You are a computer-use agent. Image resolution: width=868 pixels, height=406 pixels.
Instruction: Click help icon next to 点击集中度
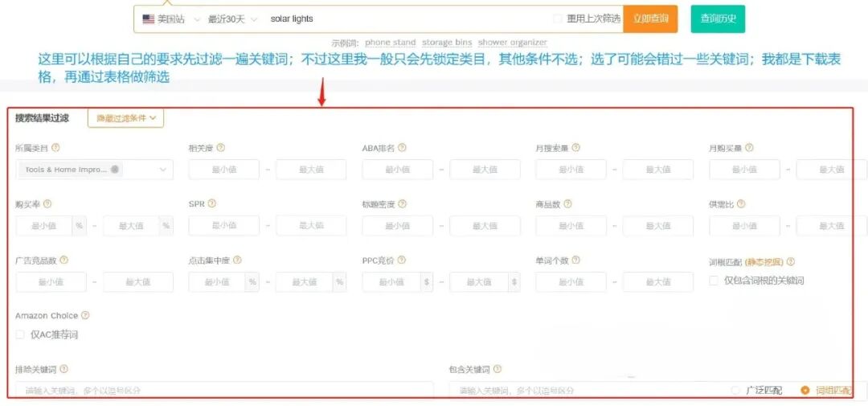coord(237,260)
